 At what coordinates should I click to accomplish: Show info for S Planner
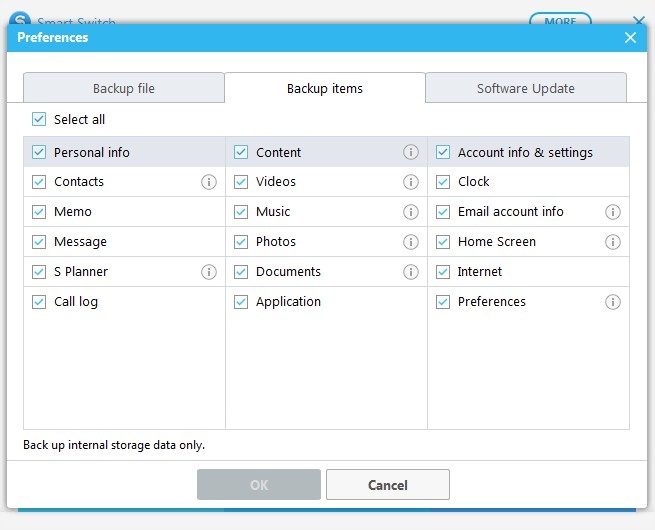(x=209, y=272)
